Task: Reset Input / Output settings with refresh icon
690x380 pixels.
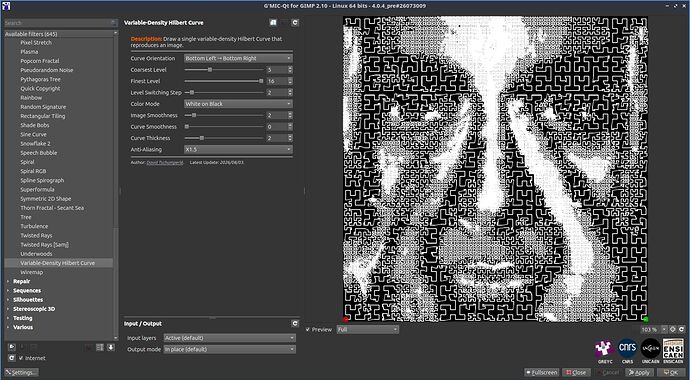Action: [295, 323]
